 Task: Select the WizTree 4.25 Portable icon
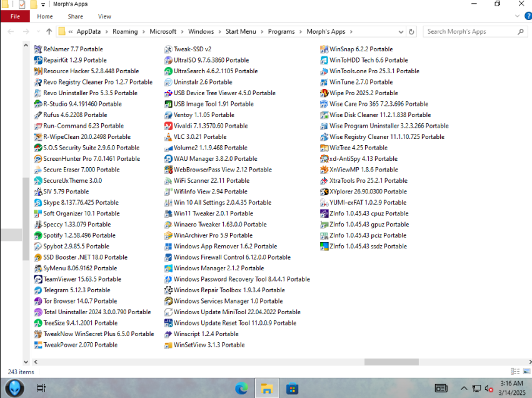click(x=324, y=148)
